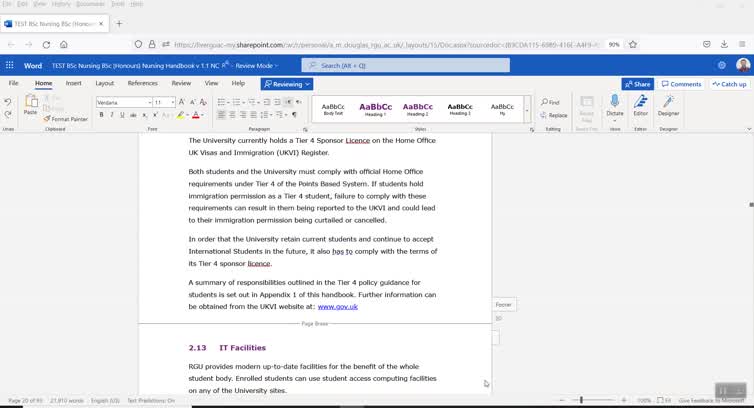Open the Editor proofing tool
The width and height of the screenshot is (754, 408).
pos(640,104)
